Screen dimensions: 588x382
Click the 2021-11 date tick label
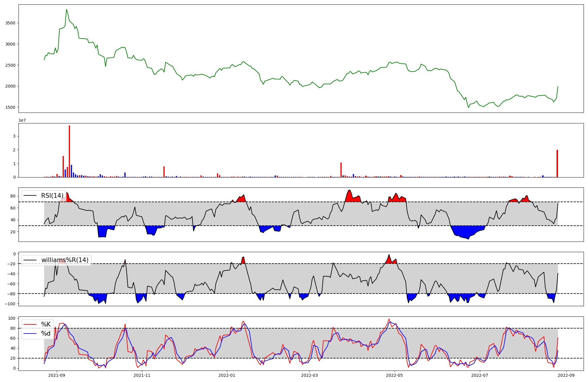(x=142, y=375)
